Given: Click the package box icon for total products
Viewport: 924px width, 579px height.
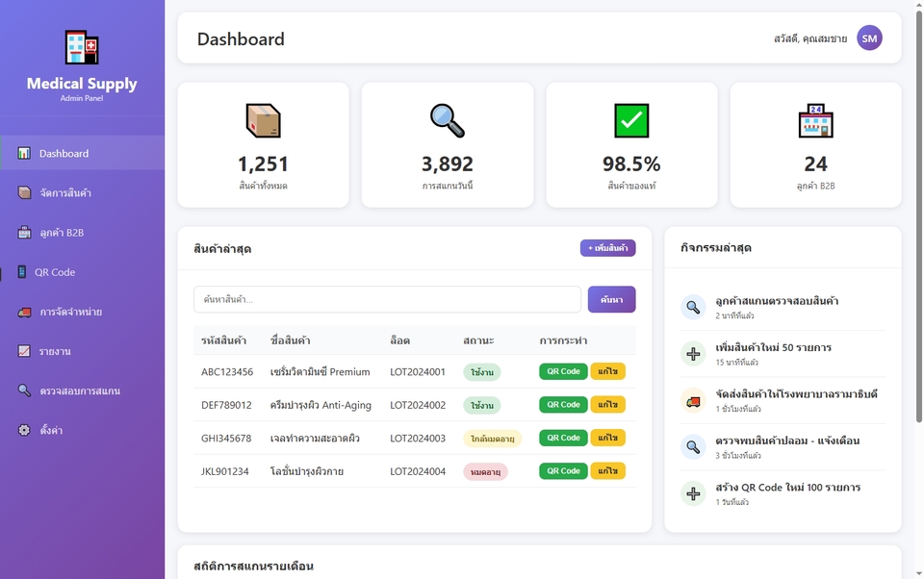Looking at the screenshot, I should click(x=263, y=120).
